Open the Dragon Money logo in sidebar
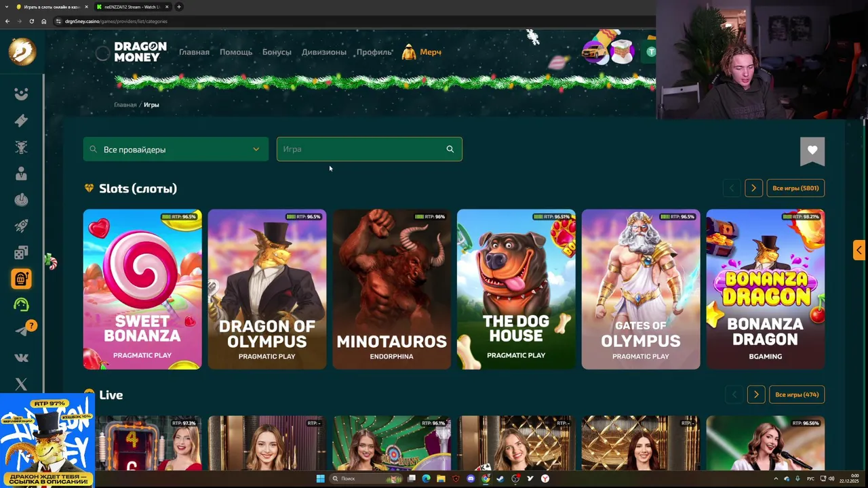Screen dimensions: 868x488 tap(22, 52)
